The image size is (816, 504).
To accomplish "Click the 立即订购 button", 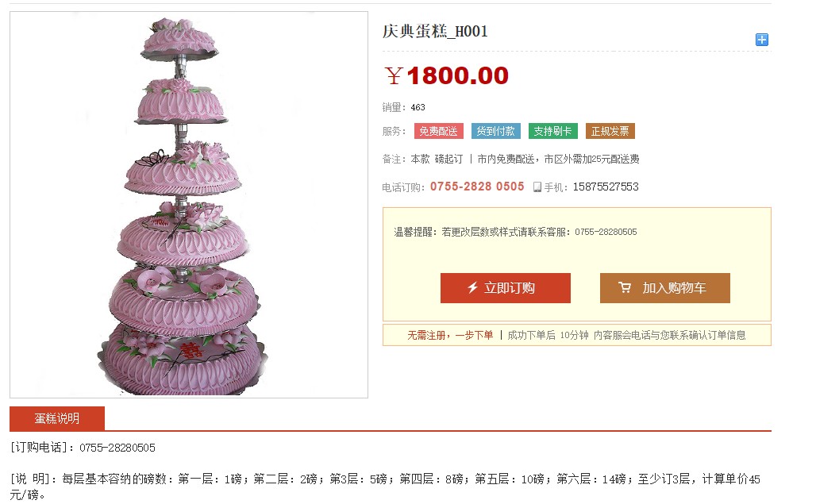I will (506, 288).
